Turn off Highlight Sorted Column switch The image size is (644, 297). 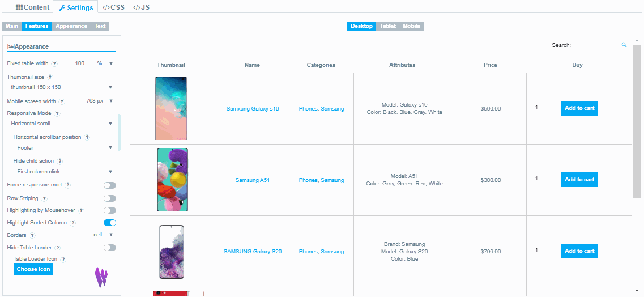tap(109, 223)
